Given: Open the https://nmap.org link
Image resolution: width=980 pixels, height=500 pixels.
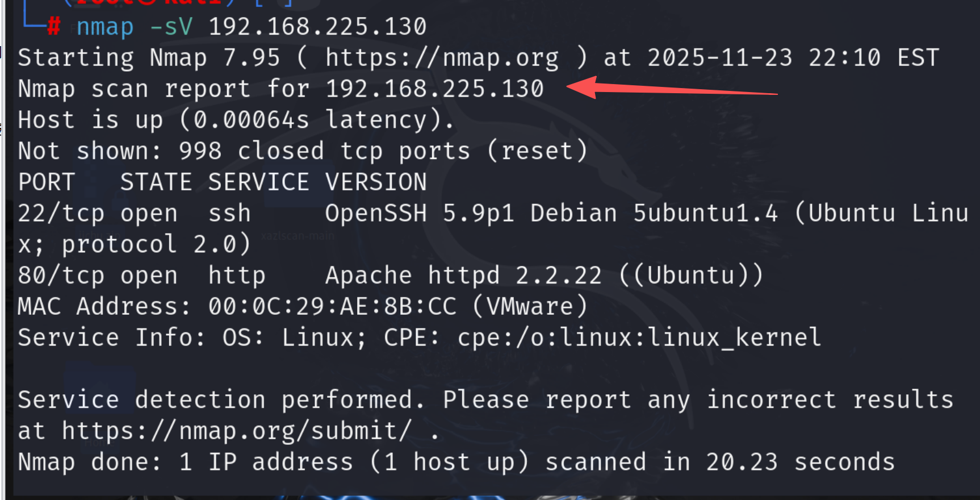Looking at the screenshot, I should [x=442, y=58].
